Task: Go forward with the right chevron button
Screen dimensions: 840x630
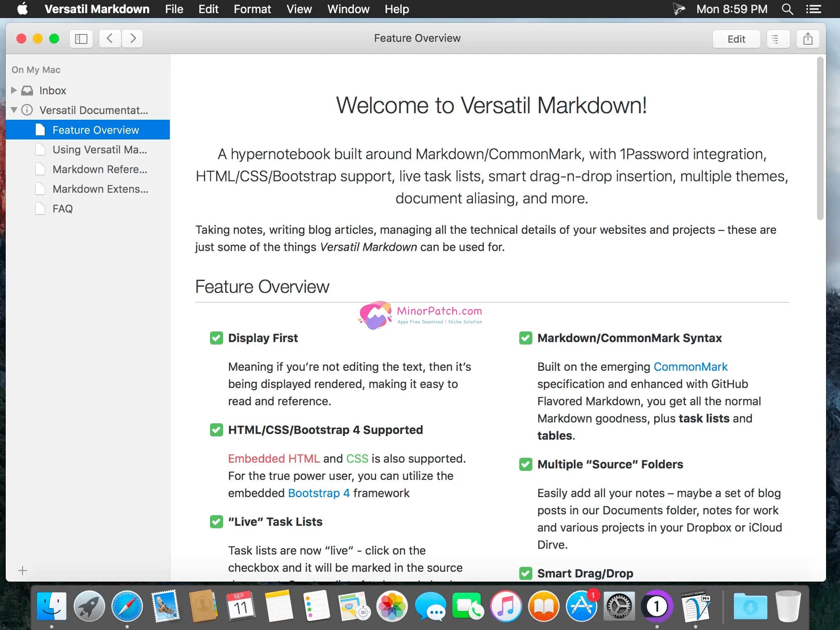Action: (x=132, y=39)
